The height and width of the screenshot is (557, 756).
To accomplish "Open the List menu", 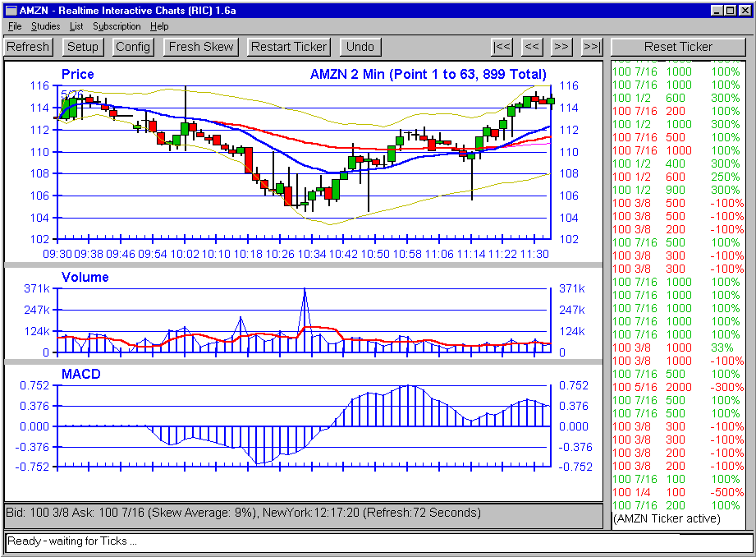I will pos(76,26).
